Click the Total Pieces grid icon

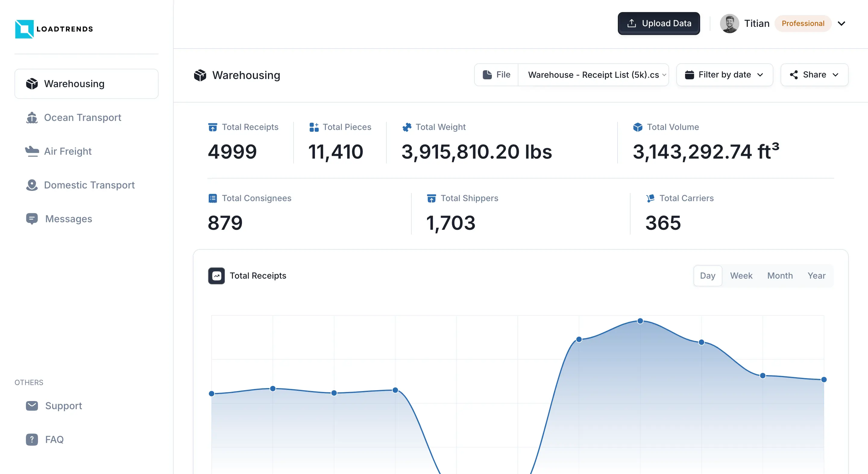coord(314,127)
